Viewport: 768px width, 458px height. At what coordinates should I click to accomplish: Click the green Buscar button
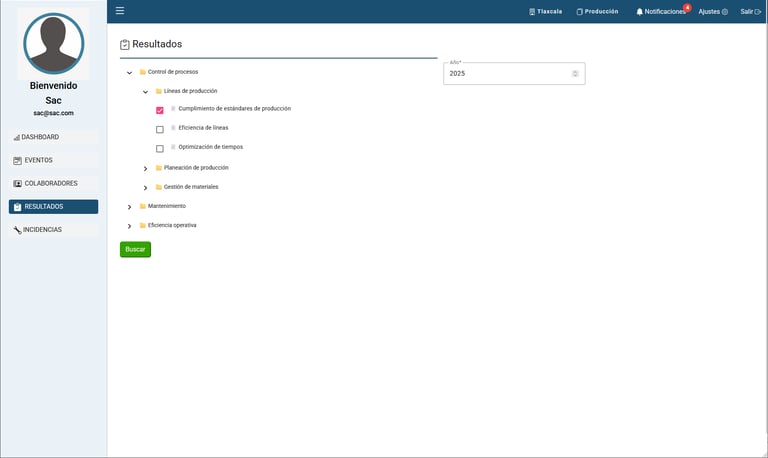pyautogui.click(x=135, y=249)
